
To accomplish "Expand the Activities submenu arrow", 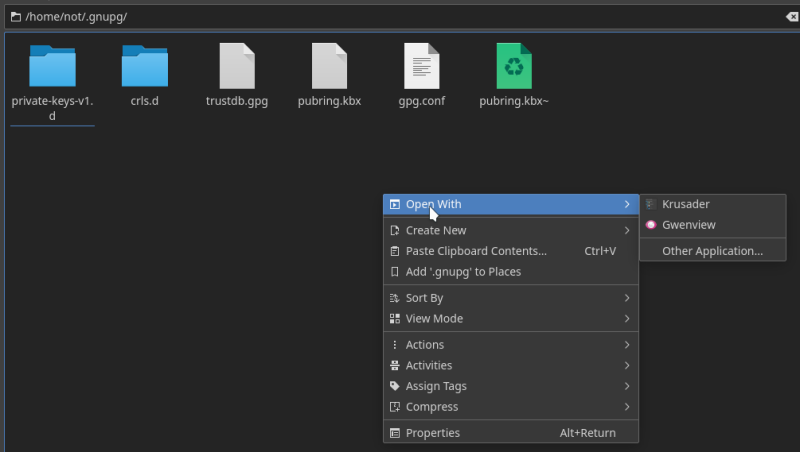I will [x=627, y=366].
